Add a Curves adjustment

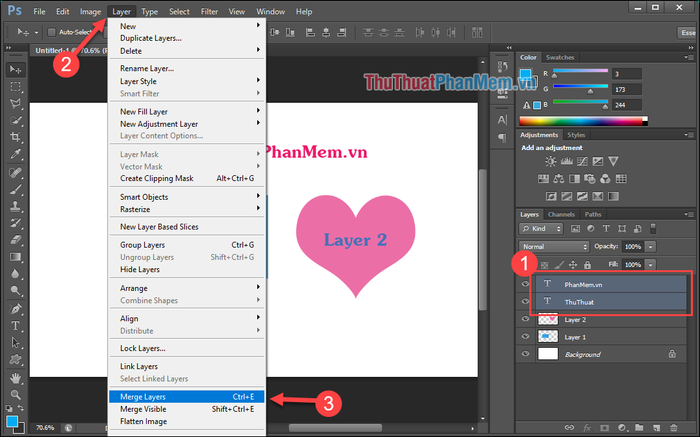pos(582,161)
